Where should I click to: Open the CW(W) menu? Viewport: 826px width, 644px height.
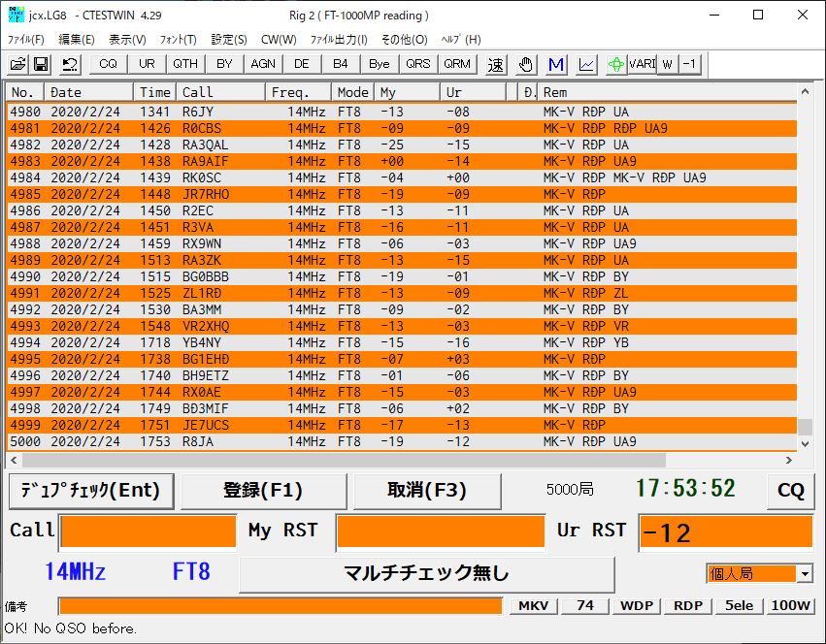(279, 40)
